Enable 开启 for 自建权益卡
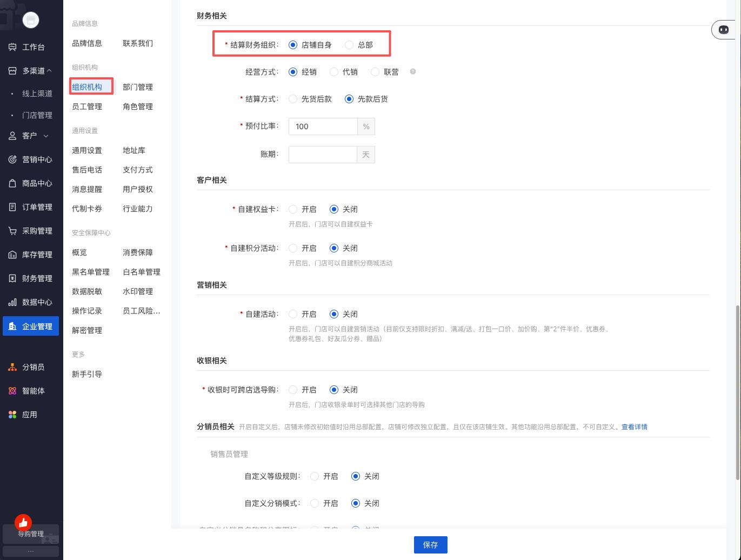The image size is (741, 560). 293,209
